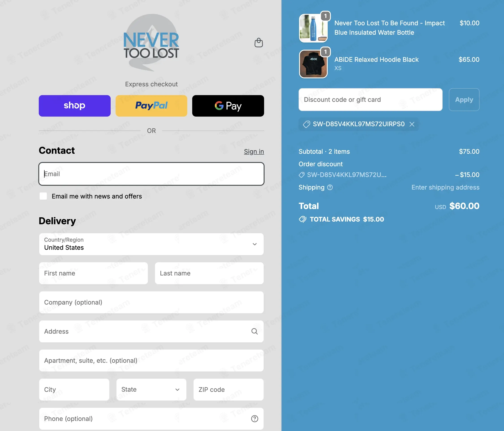The height and width of the screenshot is (431, 504).
Task: Click the Shipping info question mark icon
Action: coord(330,187)
